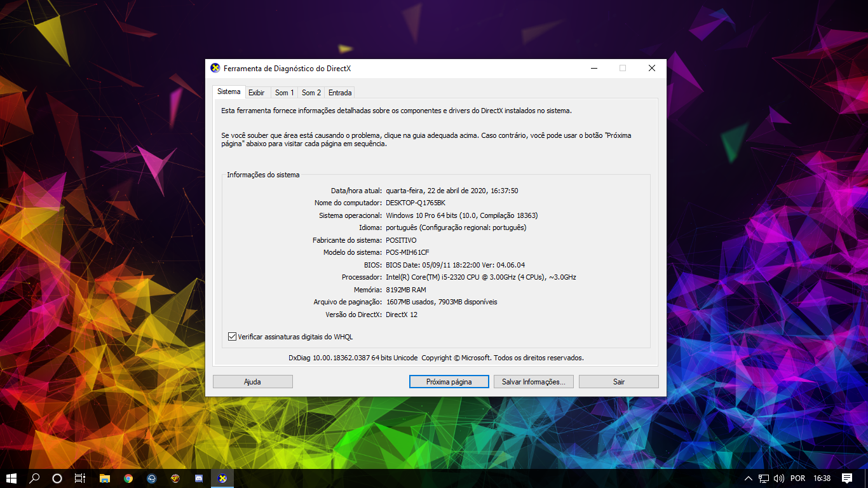Screen dimensions: 868x488
Task: Click the Sair button
Action: [619, 382]
